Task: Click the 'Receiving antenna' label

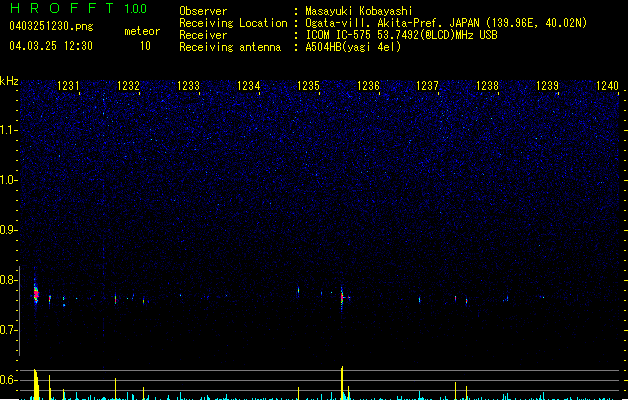Action: coord(230,47)
